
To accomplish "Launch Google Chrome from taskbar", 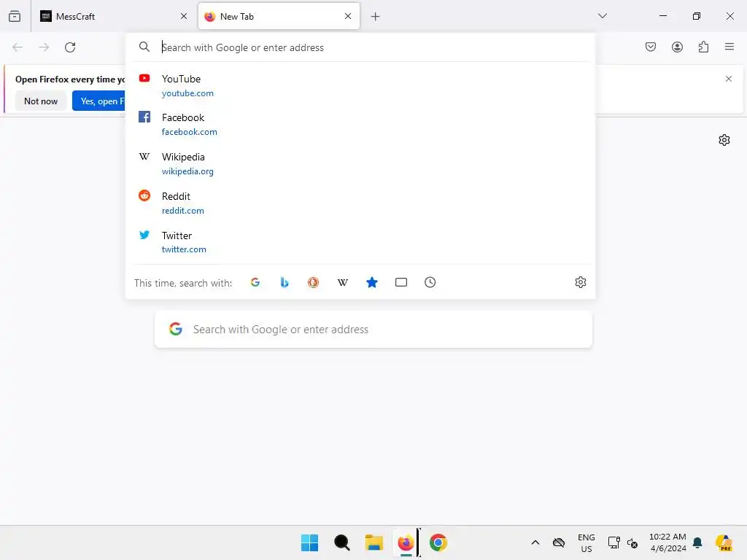I will (438, 542).
